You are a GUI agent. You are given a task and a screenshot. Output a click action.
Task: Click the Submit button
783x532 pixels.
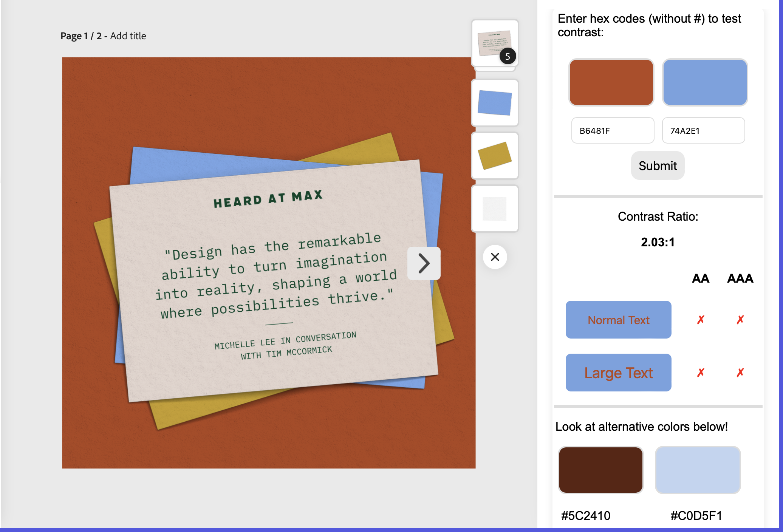658,165
